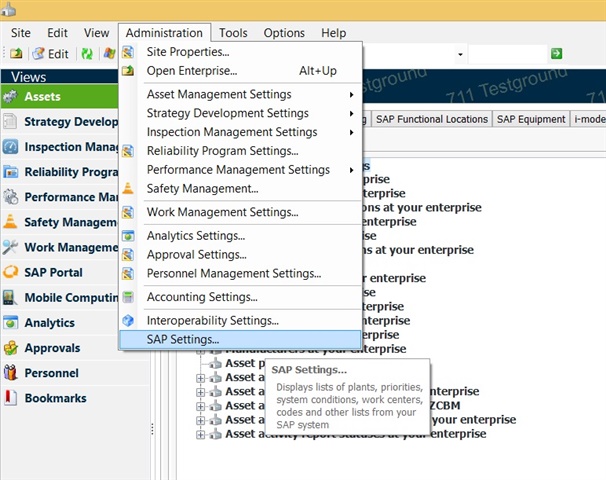Screen dimensions: 606x480
Task: Click the Work Management wrench icon
Action: [x=10, y=247]
